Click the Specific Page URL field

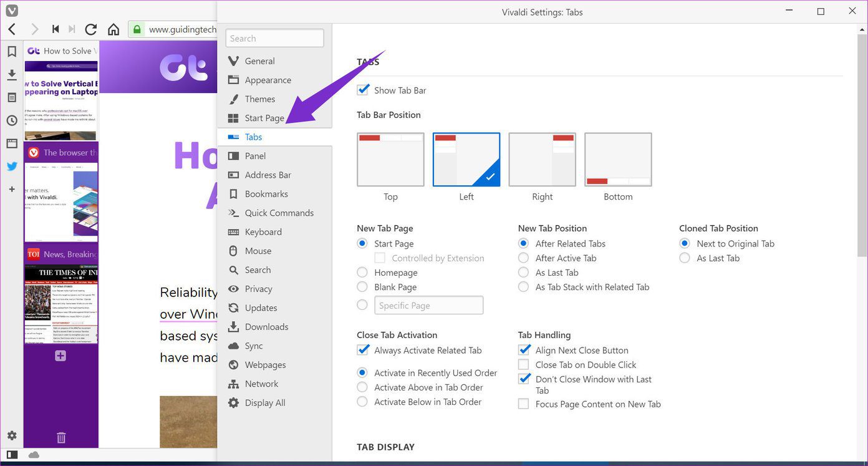click(428, 305)
